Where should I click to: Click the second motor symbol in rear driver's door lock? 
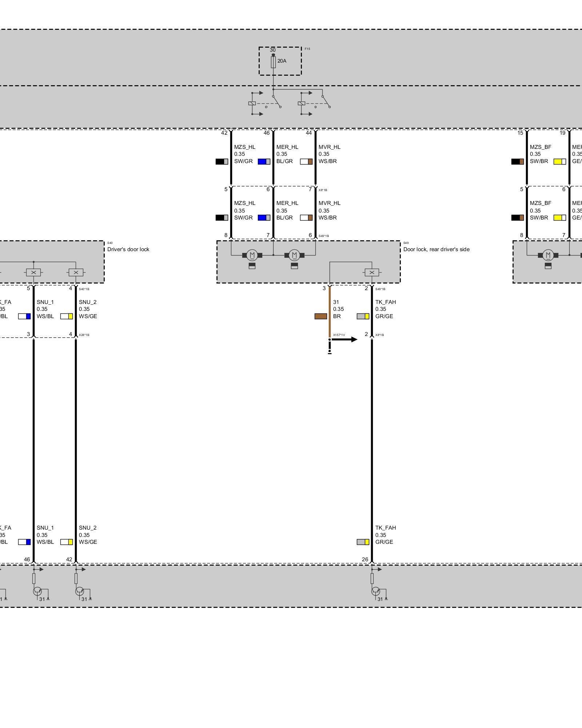tap(294, 255)
